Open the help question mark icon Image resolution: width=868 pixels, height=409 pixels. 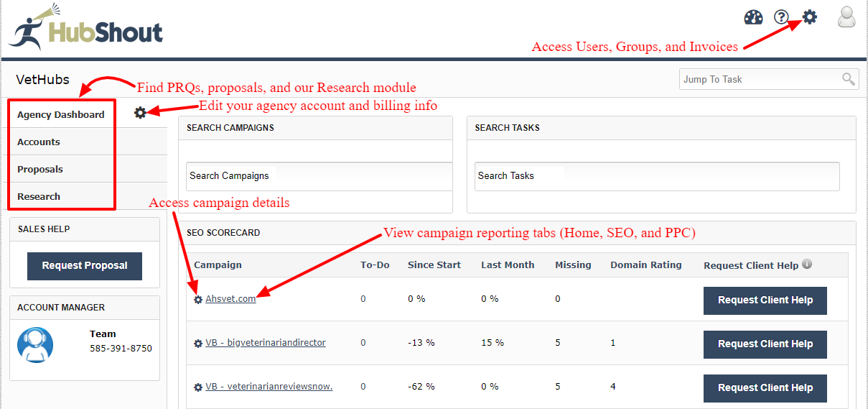[x=781, y=17]
